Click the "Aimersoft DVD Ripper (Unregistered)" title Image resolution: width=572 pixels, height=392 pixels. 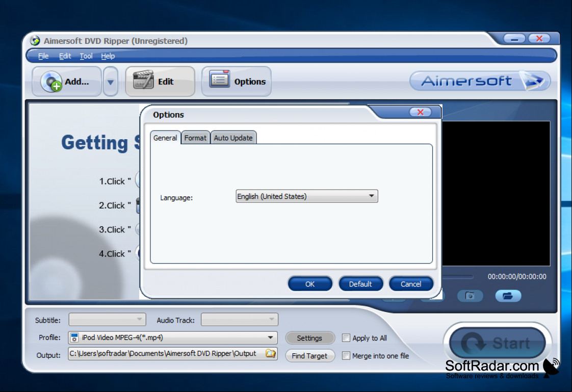116,41
